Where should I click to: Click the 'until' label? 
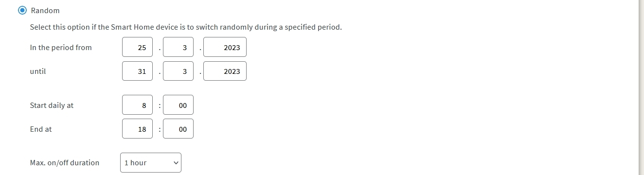coord(38,71)
